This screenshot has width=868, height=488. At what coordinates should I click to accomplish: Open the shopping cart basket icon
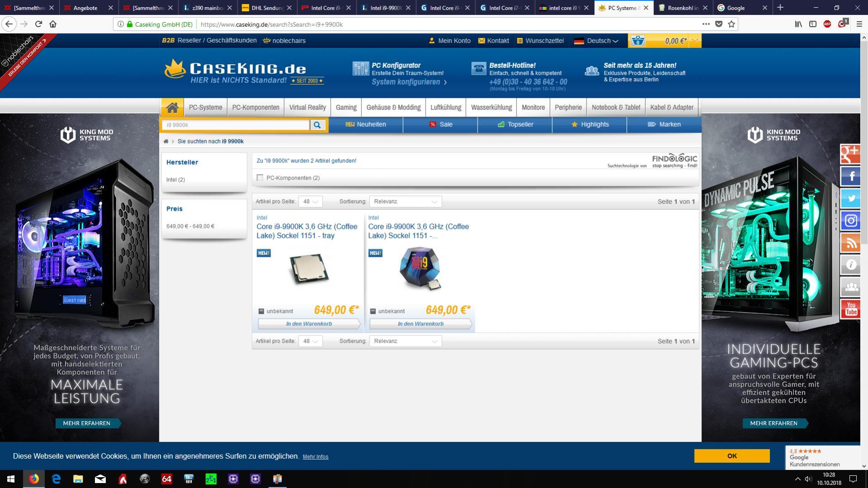coord(638,41)
